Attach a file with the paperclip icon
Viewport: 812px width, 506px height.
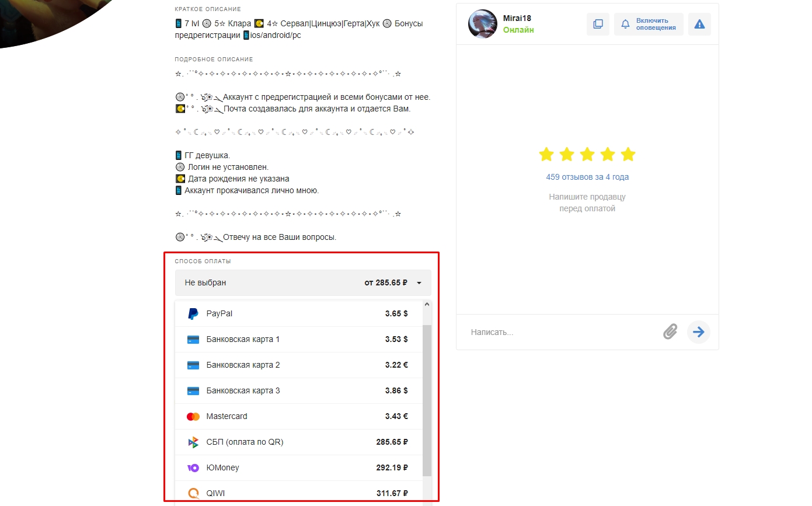point(671,332)
